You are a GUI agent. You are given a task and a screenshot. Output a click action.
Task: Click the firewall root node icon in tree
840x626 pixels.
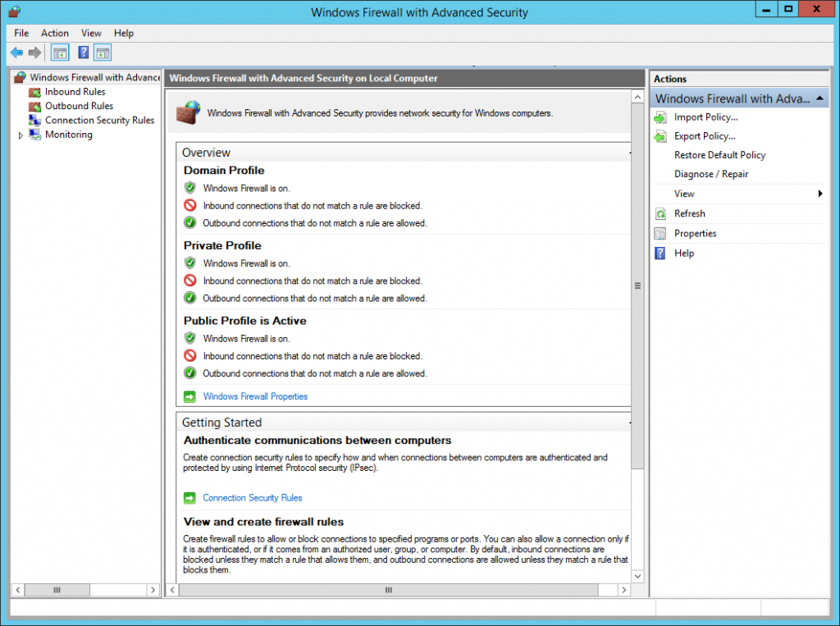[x=20, y=78]
